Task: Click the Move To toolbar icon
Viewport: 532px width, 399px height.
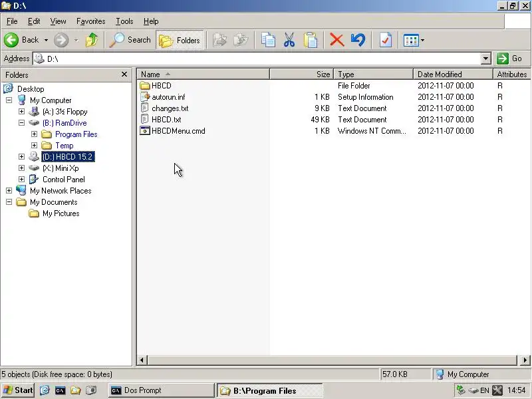Action: pyautogui.click(x=220, y=40)
